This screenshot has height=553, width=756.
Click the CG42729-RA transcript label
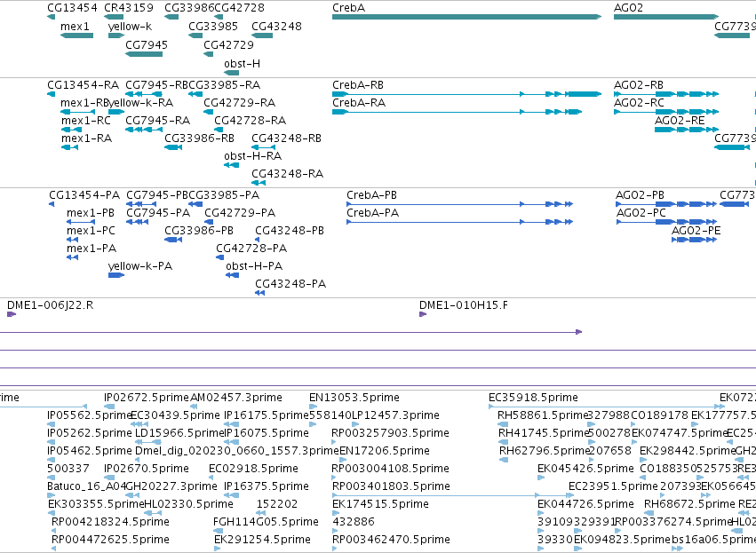(x=239, y=103)
